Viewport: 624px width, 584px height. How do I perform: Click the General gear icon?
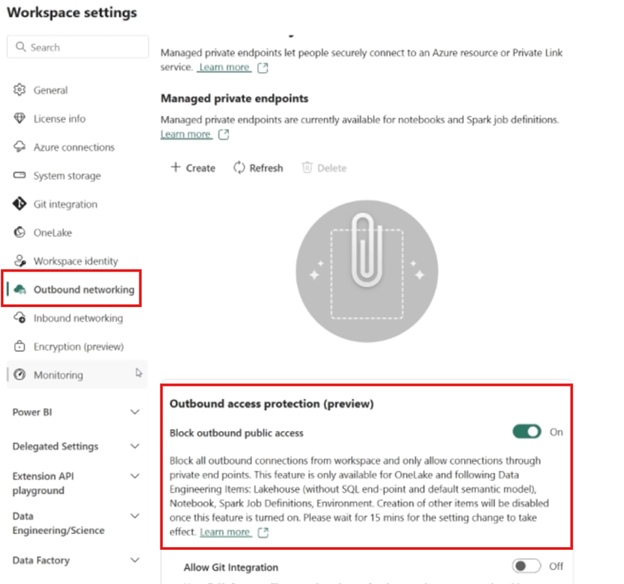19,90
